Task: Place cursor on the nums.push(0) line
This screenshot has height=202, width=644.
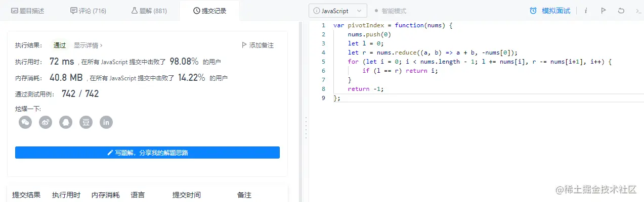Action: click(x=369, y=34)
